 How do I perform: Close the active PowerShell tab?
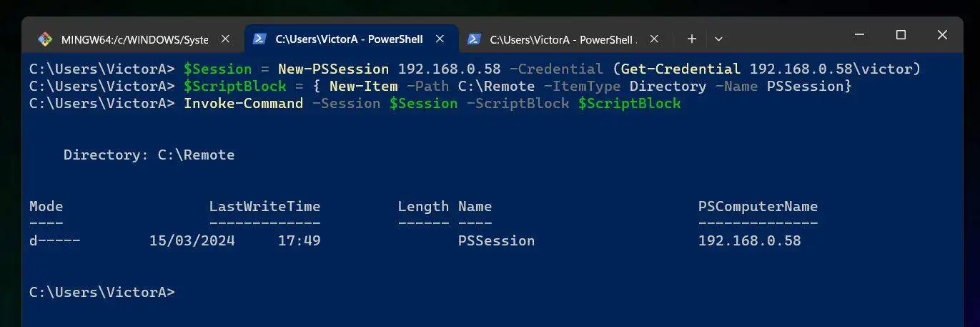pyautogui.click(x=440, y=39)
